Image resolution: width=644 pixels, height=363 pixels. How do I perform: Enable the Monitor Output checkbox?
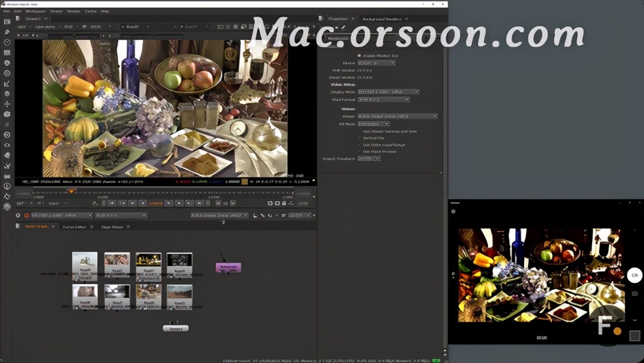pos(359,55)
